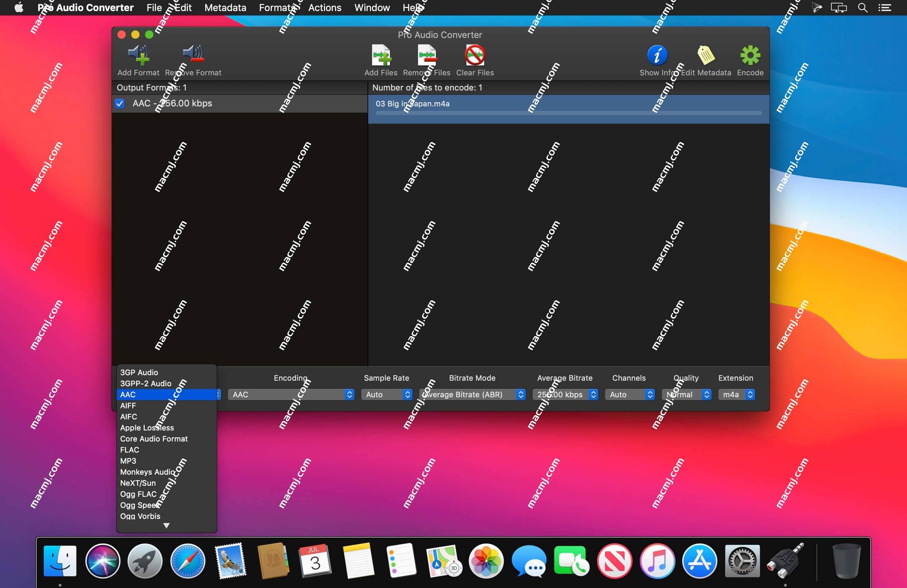Choose AIFF from the format list

166,406
